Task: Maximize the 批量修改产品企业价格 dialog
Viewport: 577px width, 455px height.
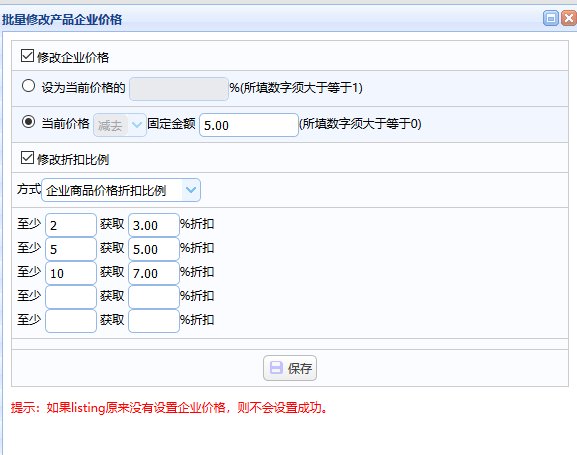Action: tap(551, 18)
